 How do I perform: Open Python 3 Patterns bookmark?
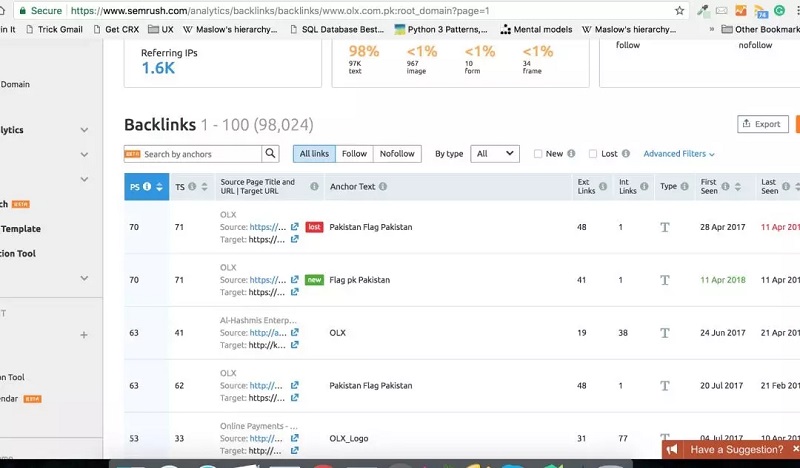tap(441, 29)
